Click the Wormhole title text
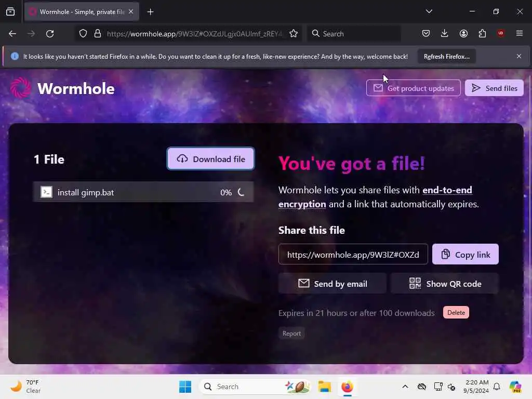Screen dimensions: 532x399 [x=76, y=88]
